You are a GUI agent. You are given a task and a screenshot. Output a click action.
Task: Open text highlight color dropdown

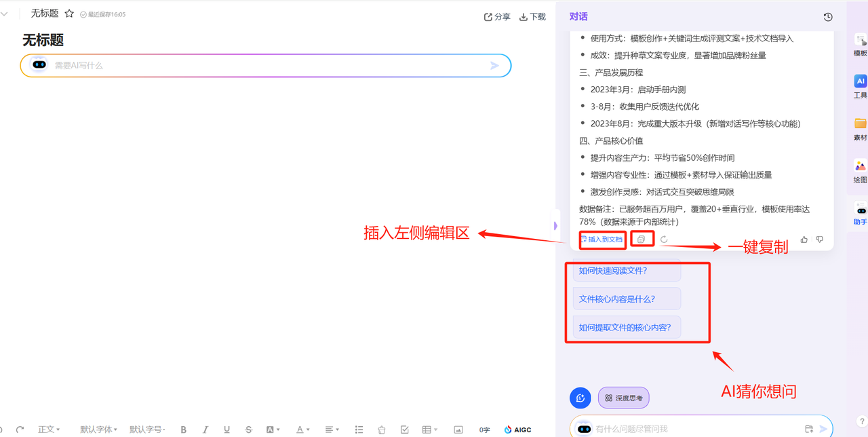273,430
